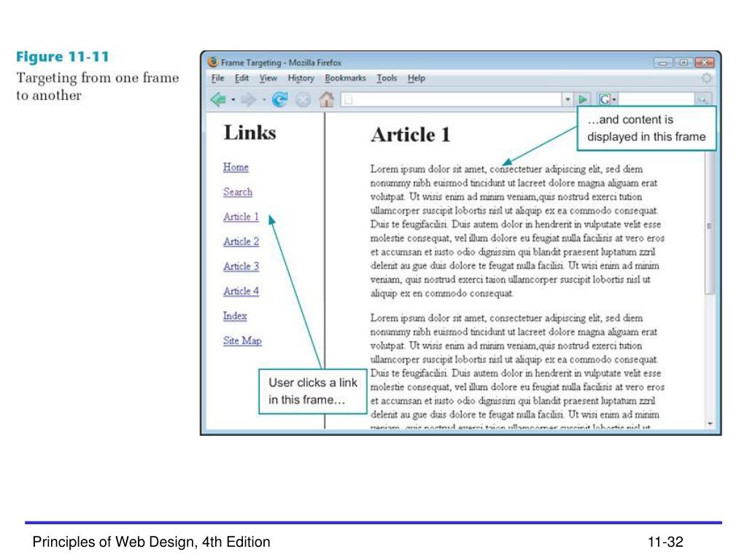Click the page icon in address bar
Image resolution: width=747 pixels, height=560 pixels.
tap(348, 99)
